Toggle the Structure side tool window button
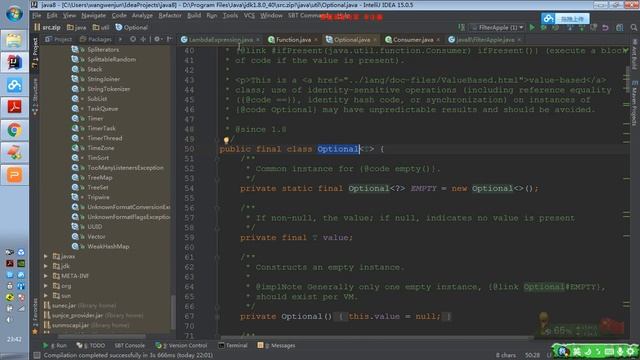This screenshot has width=640, height=360. tap(35, 97)
